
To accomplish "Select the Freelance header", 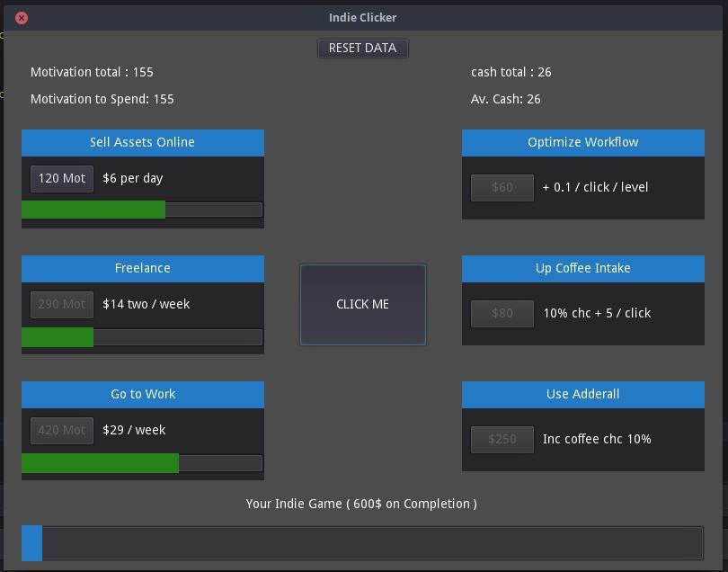I will pos(143,269).
